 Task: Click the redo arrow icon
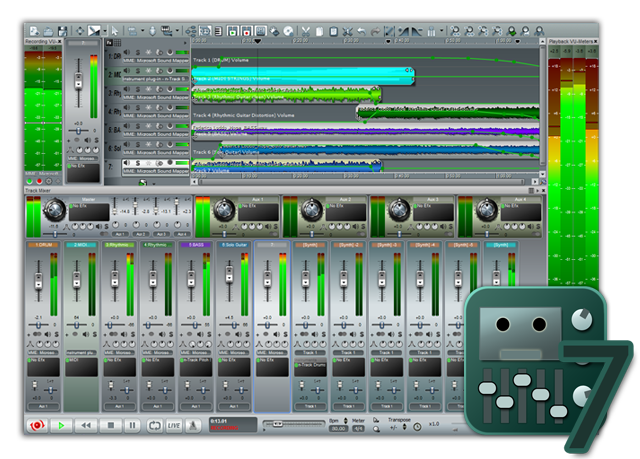tap(375, 31)
